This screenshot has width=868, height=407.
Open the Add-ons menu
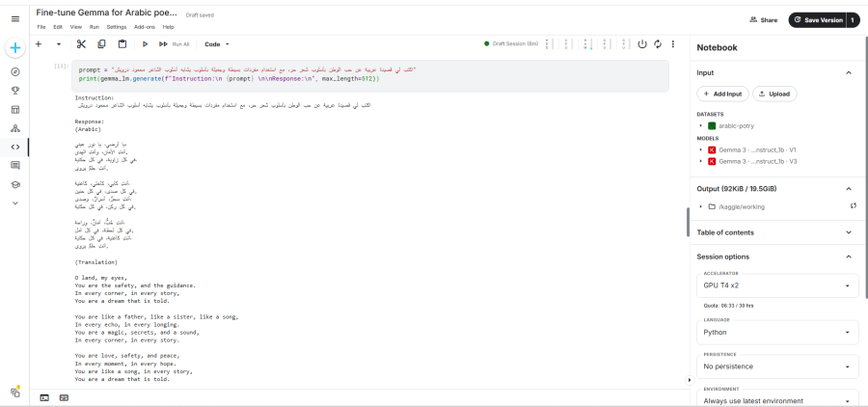pyautogui.click(x=145, y=27)
